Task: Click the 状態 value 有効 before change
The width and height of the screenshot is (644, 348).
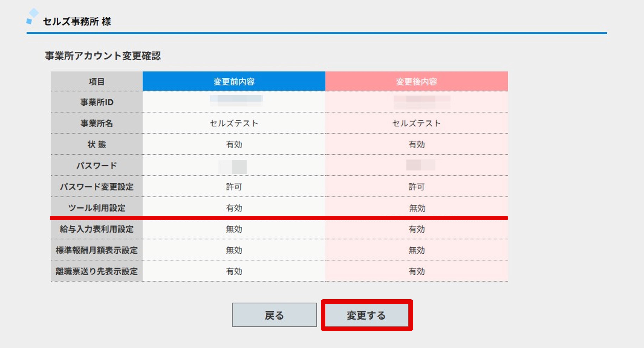Action: (234, 144)
